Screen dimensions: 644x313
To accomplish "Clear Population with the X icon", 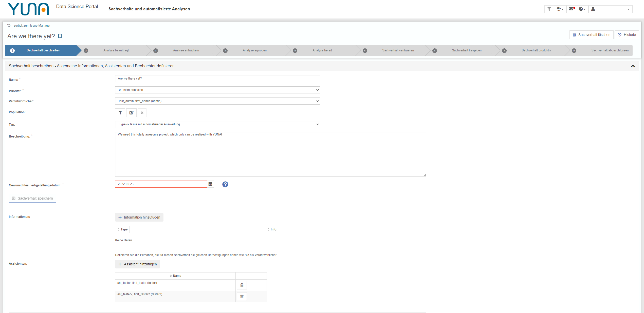I will pos(142,113).
